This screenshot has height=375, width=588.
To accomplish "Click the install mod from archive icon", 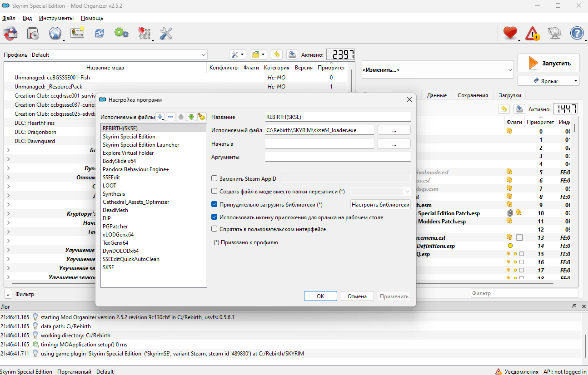I will point(10,33).
